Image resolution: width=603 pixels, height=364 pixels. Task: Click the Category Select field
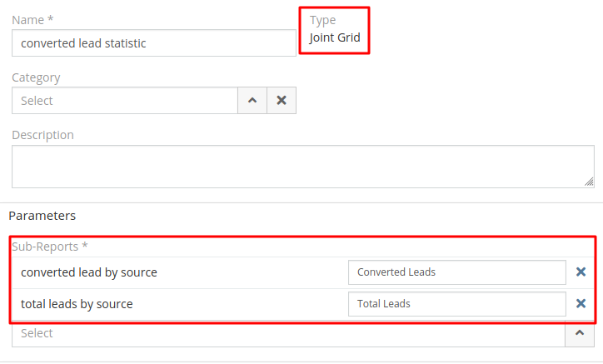[x=125, y=101]
